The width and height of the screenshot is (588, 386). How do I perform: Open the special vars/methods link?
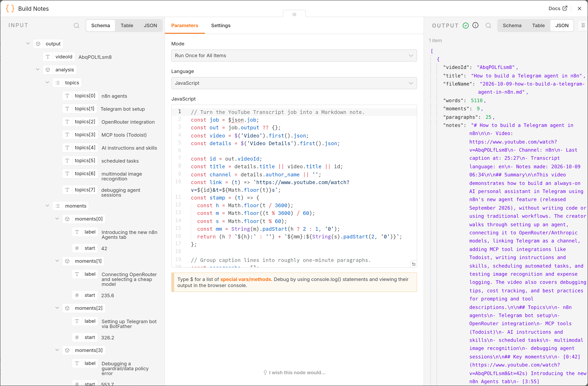[246, 279]
